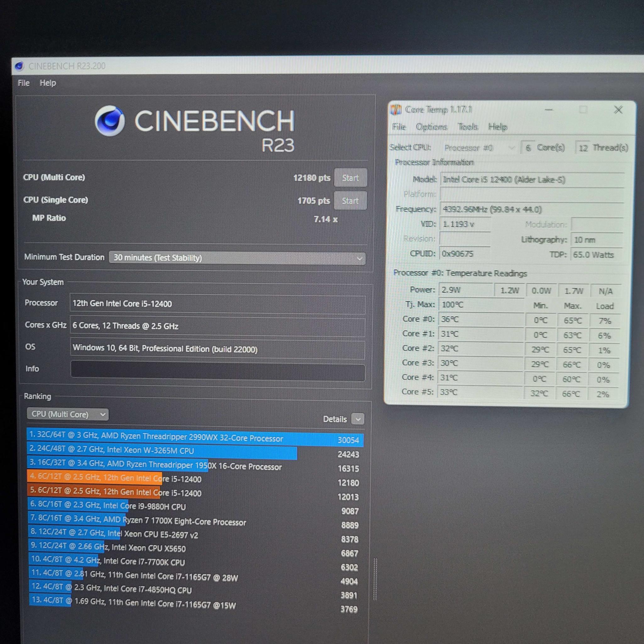The height and width of the screenshot is (644, 644).
Task: Open the Core Temp Tools menu
Action: tap(468, 127)
